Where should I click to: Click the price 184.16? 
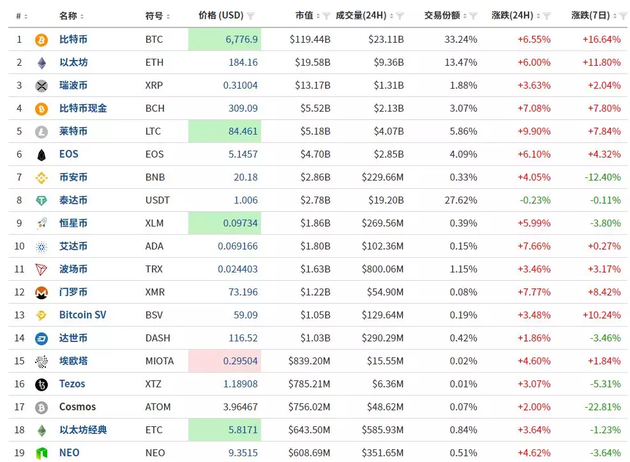tap(243, 62)
